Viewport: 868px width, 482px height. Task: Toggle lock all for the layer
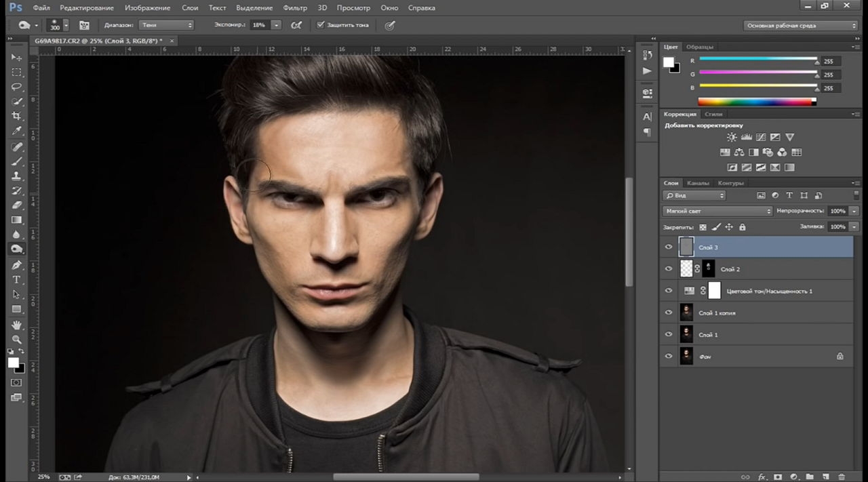point(742,227)
